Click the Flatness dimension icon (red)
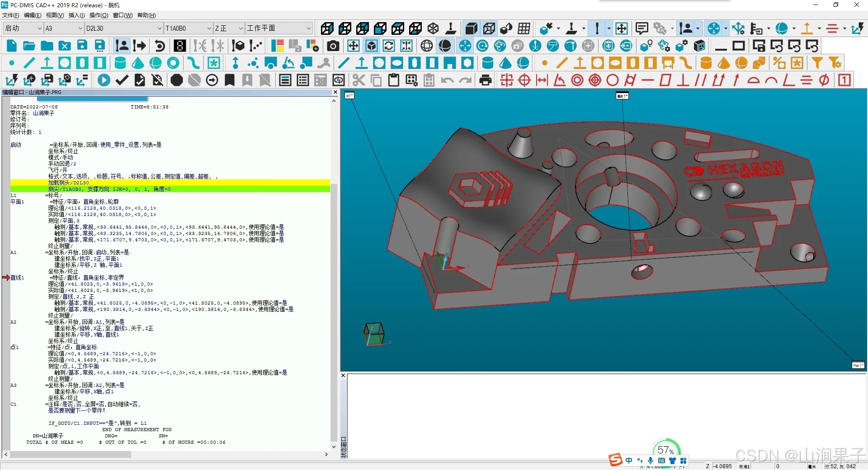This screenshot has width=868, height=470. [665, 80]
